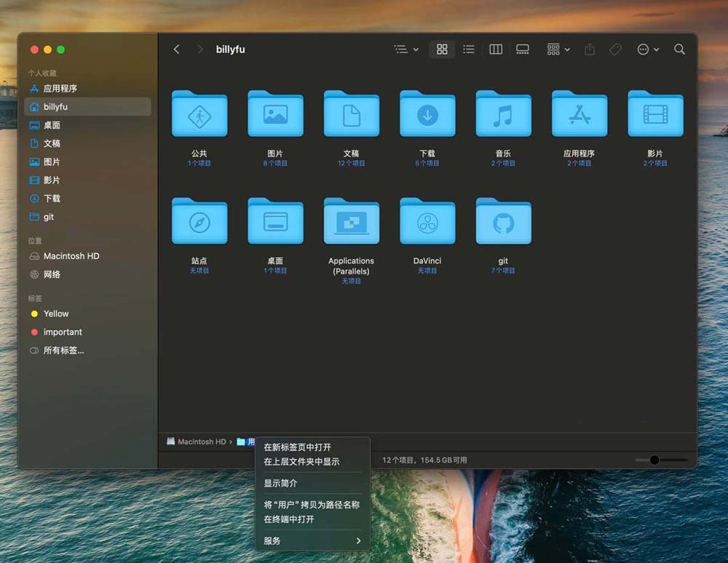
Task: Switch to gallery view in the toolbar
Action: [x=522, y=49]
